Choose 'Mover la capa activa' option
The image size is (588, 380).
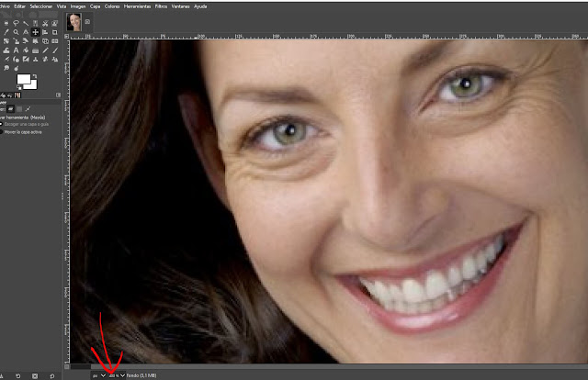point(20,132)
